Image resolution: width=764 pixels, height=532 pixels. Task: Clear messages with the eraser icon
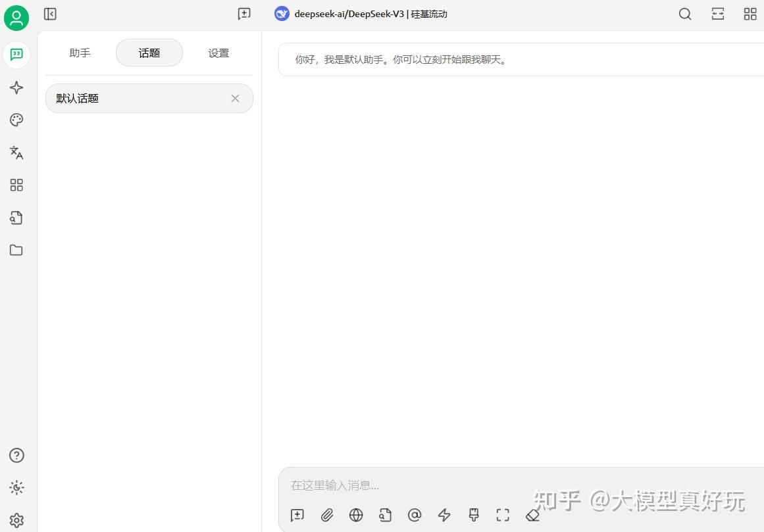532,515
